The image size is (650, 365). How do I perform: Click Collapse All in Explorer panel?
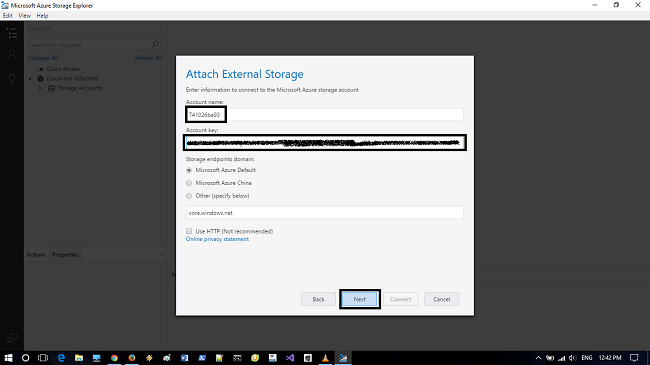(43, 58)
